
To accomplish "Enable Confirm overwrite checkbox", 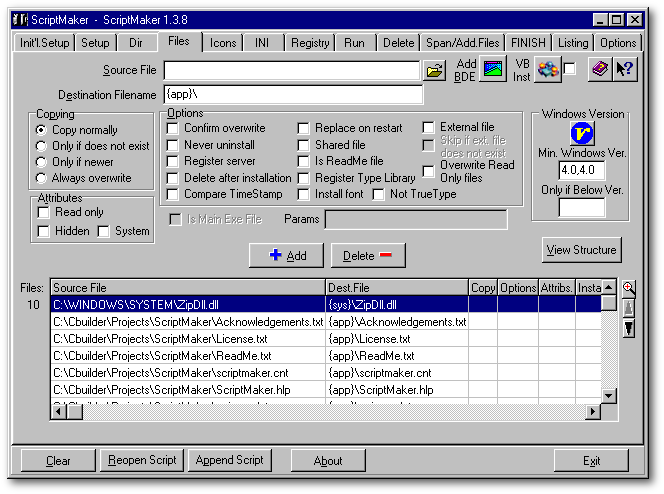I will [x=172, y=128].
